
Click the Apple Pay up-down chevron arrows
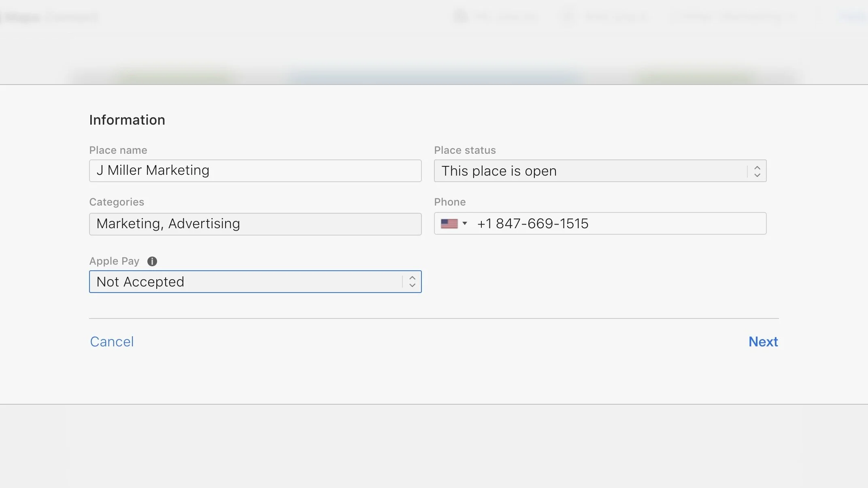412,282
